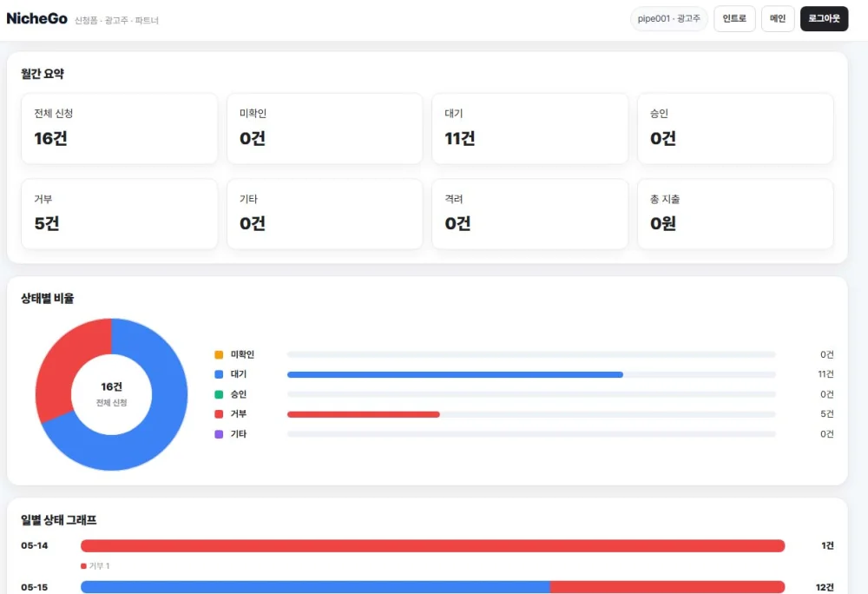Click the blue portion of the 05-15 bar
868x594 pixels.
tap(316, 587)
